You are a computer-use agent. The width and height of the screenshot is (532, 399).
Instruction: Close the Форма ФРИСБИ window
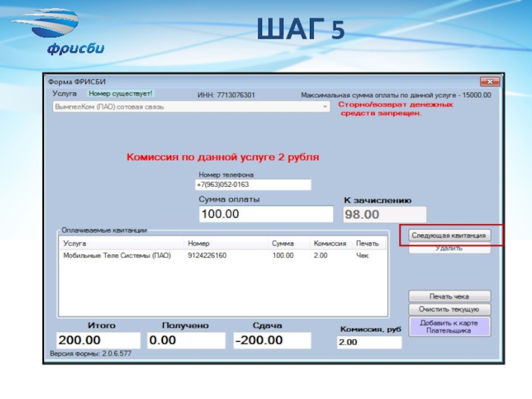point(489,82)
